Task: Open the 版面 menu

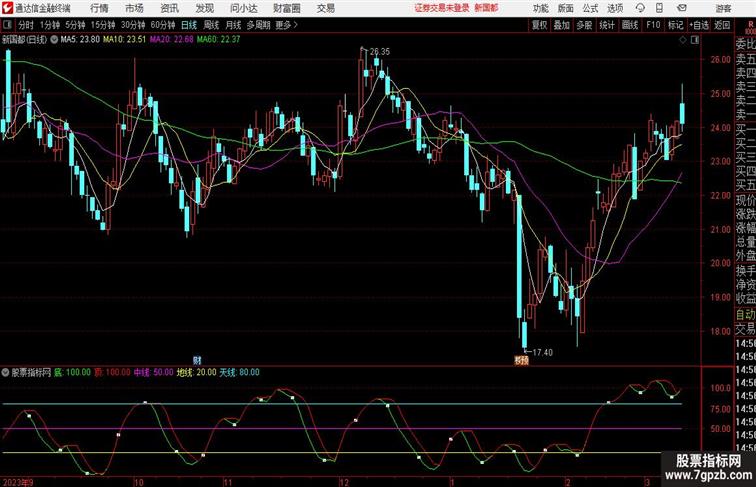Action: point(566,8)
